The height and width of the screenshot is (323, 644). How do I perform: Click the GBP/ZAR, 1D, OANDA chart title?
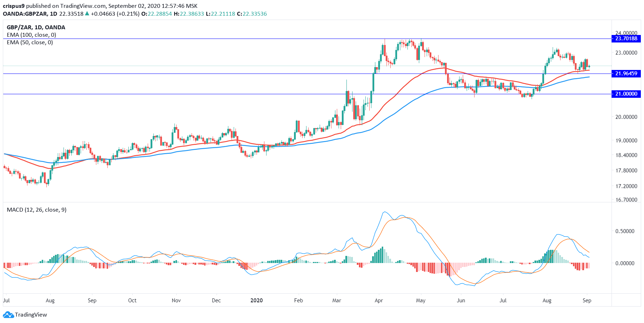[x=36, y=27]
